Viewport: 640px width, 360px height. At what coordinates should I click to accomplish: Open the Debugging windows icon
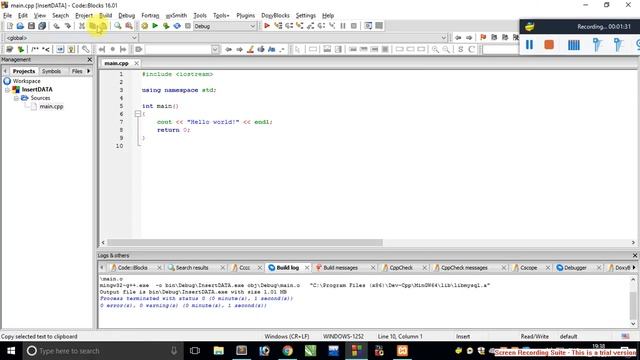[x=368, y=26]
